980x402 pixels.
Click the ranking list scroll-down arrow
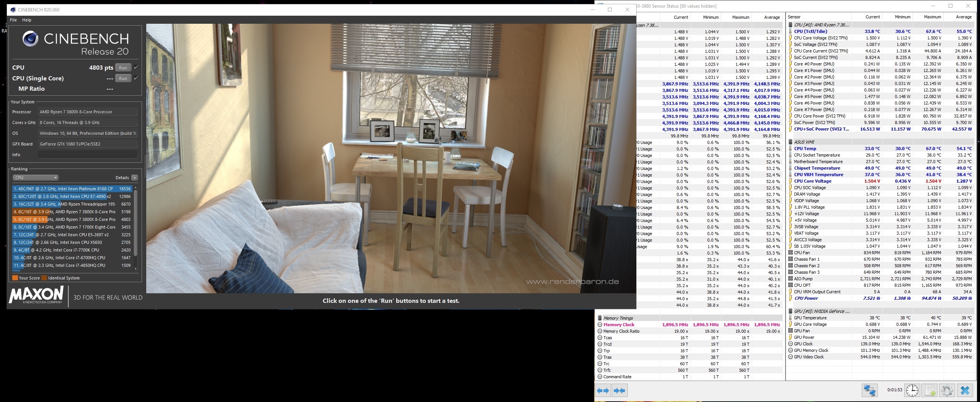pyautogui.click(x=135, y=269)
